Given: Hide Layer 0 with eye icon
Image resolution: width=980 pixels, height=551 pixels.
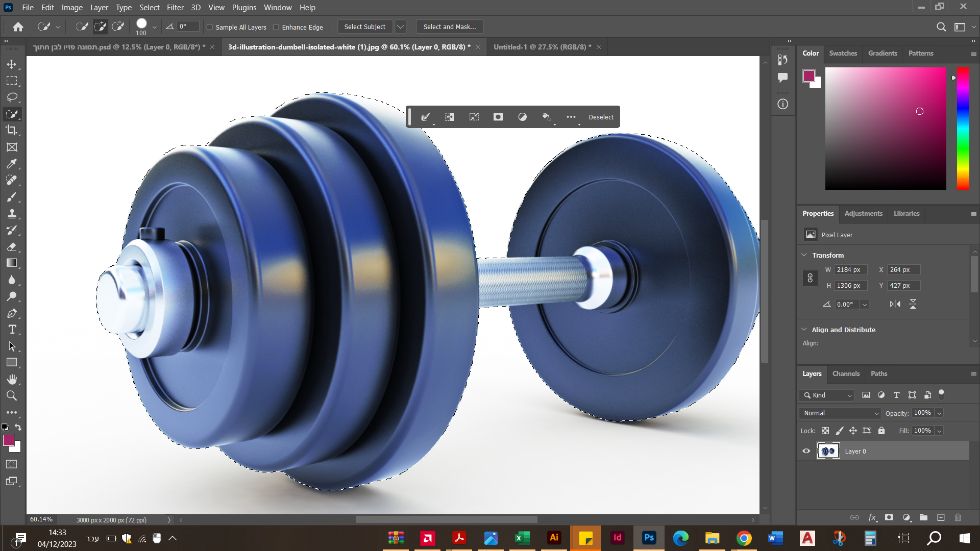Looking at the screenshot, I should [806, 451].
